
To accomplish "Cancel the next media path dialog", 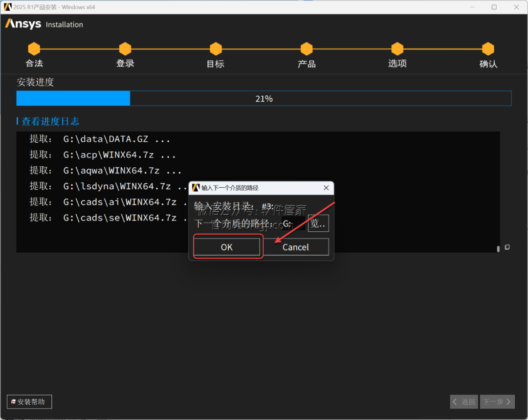I will tap(296, 247).
